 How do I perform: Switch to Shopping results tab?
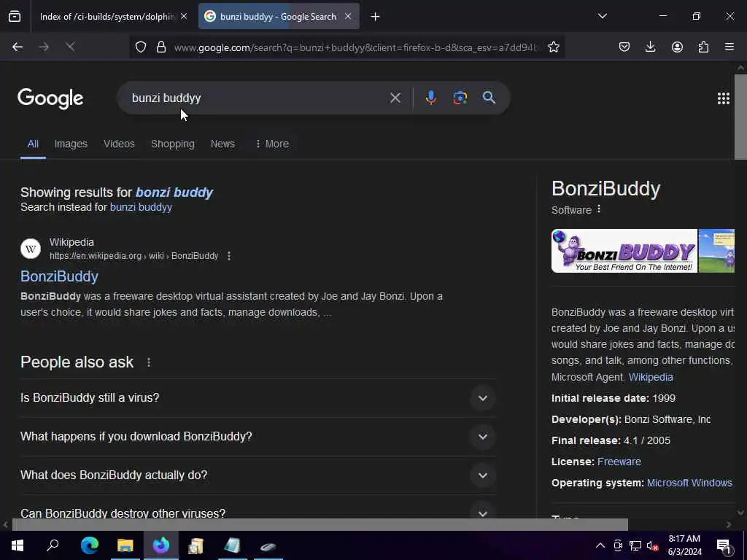point(172,144)
